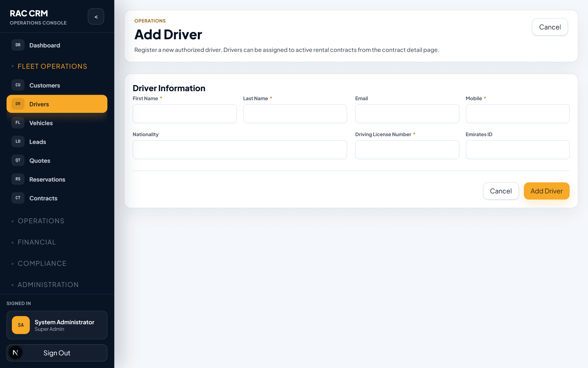Image resolution: width=588 pixels, height=368 pixels.
Task: Go to Customers page
Action: 57,85
